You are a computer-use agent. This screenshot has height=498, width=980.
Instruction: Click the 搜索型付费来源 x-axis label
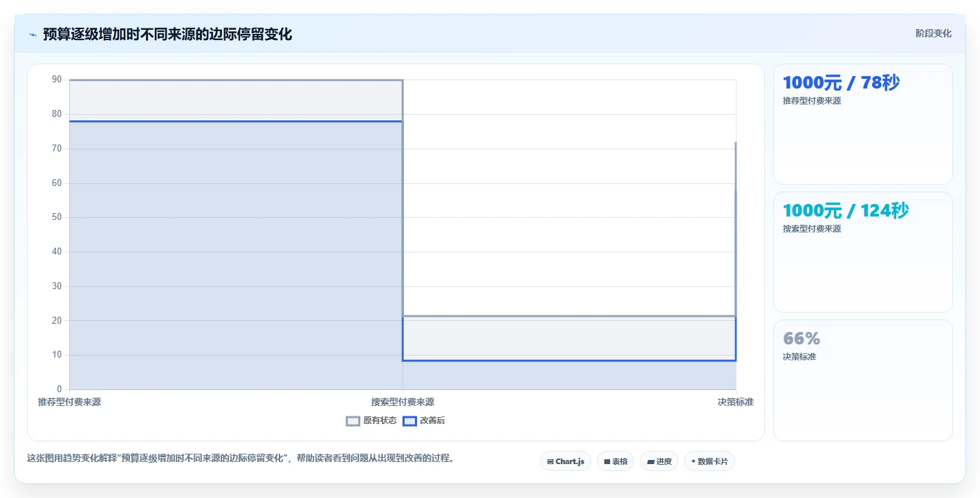click(x=403, y=402)
